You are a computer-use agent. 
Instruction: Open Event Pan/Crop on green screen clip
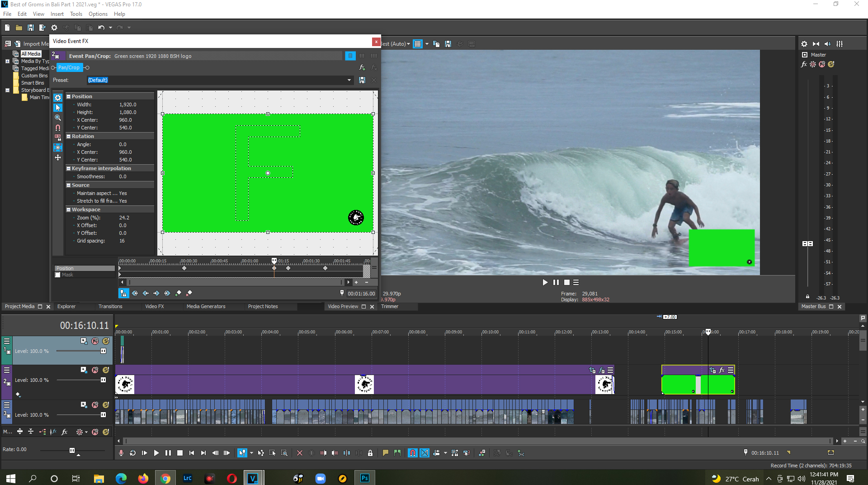click(712, 370)
